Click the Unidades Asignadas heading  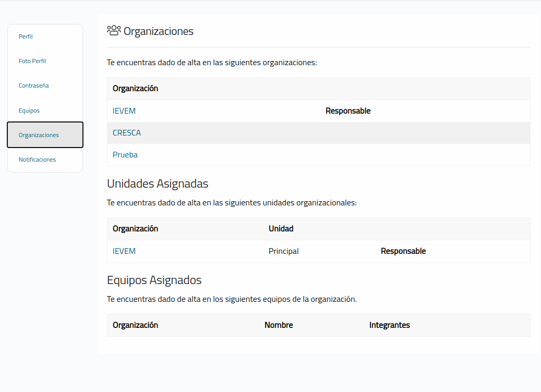[158, 184]
